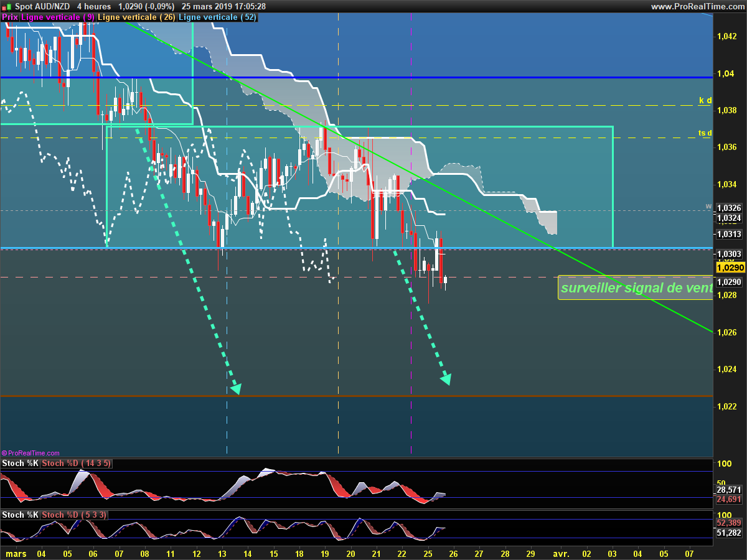The height and width of the screenshot is (560, 747).
Task: Click the 25 mars 2019 17:05:28 timestamp
Action: click(223, 6)
